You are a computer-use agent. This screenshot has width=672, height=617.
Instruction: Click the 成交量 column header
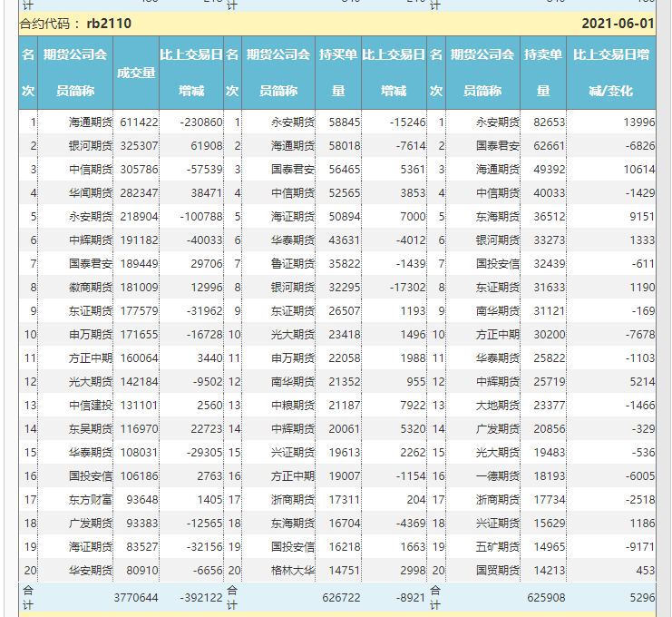click(x=136, y=73)
